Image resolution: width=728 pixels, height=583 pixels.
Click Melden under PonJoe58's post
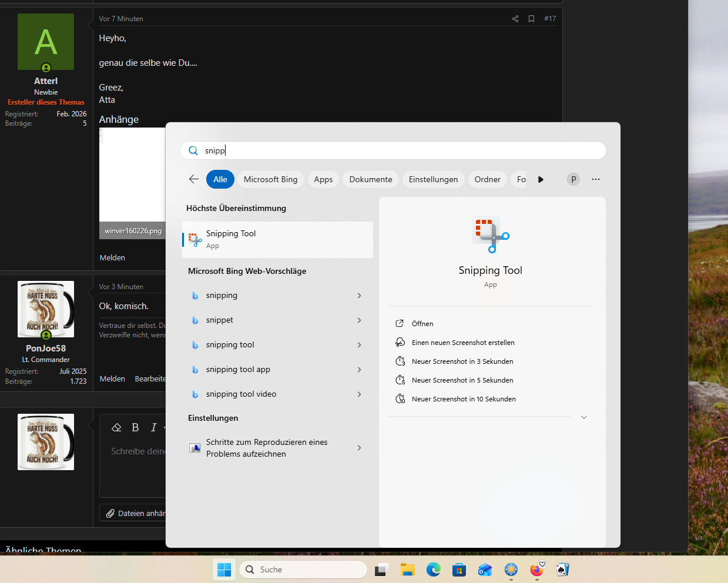point(112,378)
